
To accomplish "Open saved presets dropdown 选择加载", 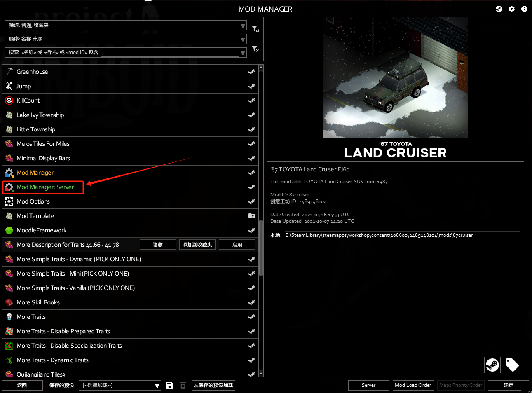I will 120,385.
